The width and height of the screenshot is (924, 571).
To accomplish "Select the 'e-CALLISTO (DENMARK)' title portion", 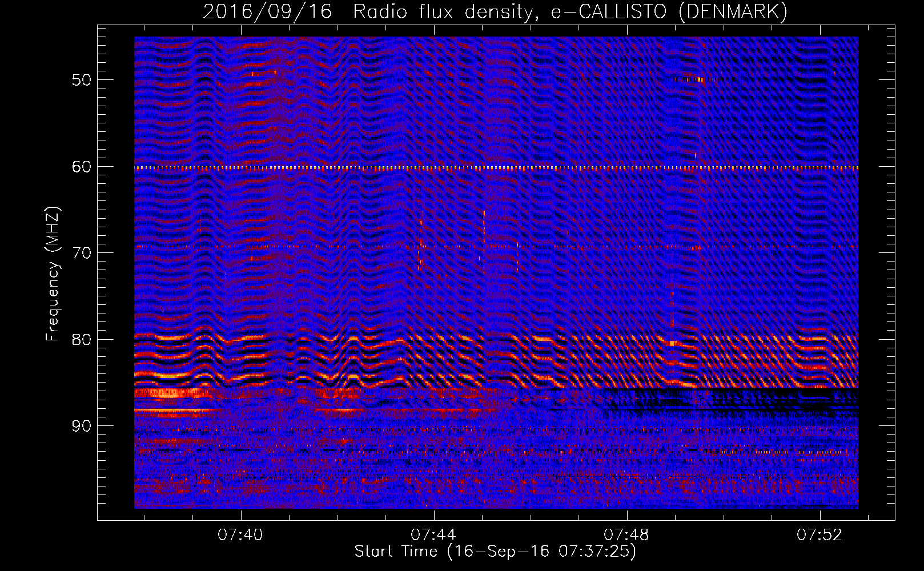I will tap(669, 12).
